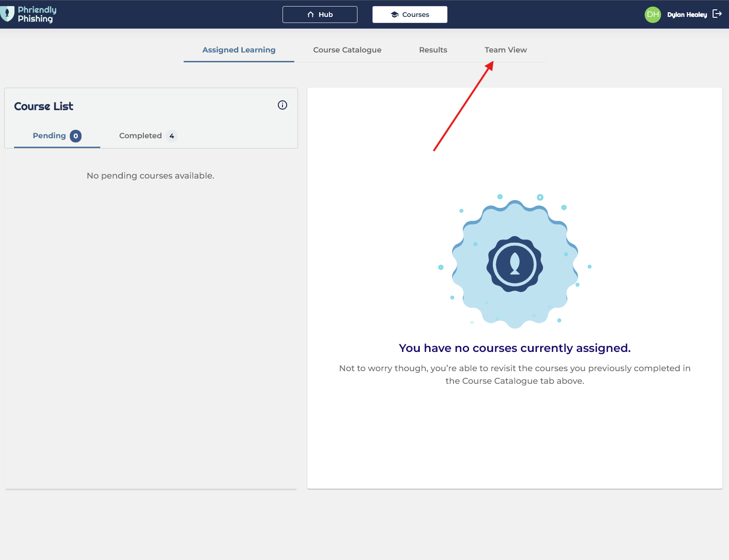
Task: Click the Dylan Healey username
Action: point(687,15)
